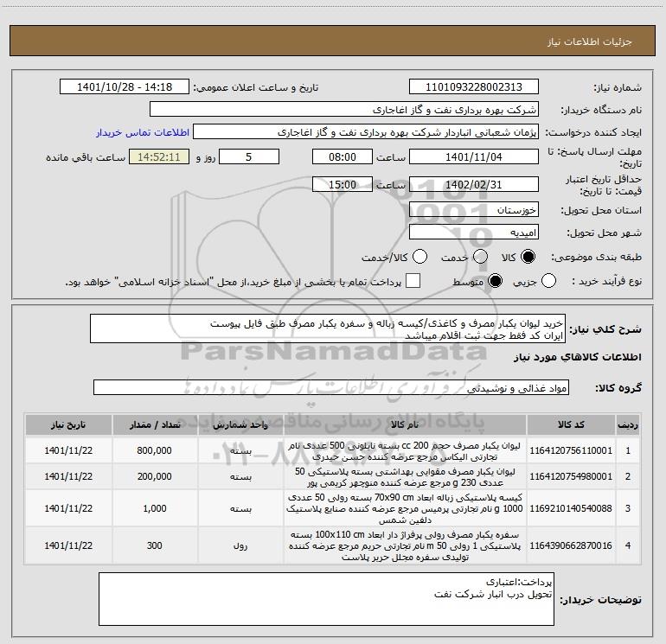The width and height of the screenshot is (666, 644).
Task: Click row 2 product name لیوان مقوایی بهداشتی
Action: click(405, 477)
